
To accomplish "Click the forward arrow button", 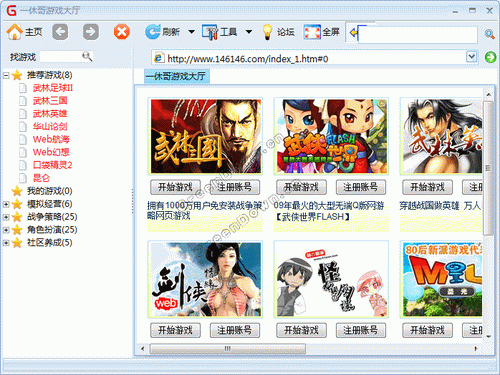I will click(91, 32).
